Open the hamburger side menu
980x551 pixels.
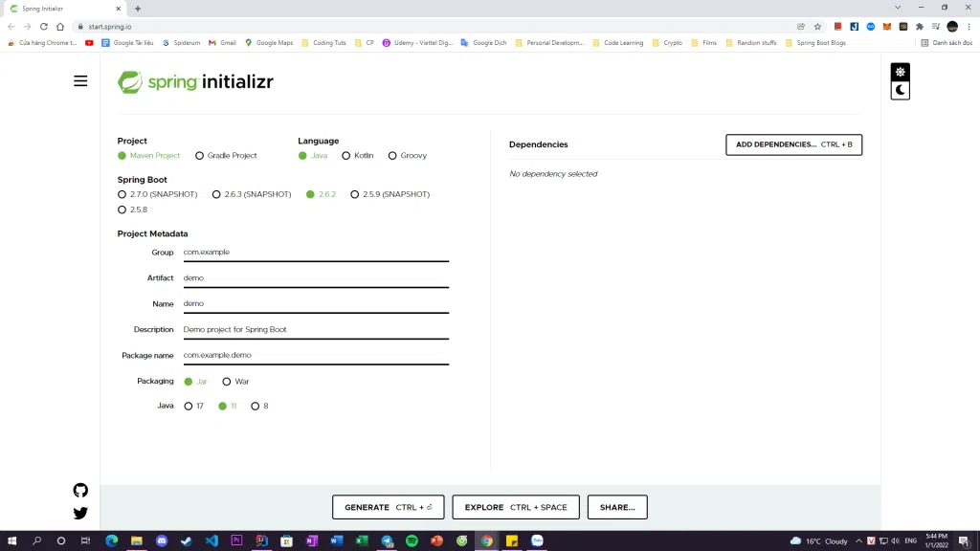80,81
